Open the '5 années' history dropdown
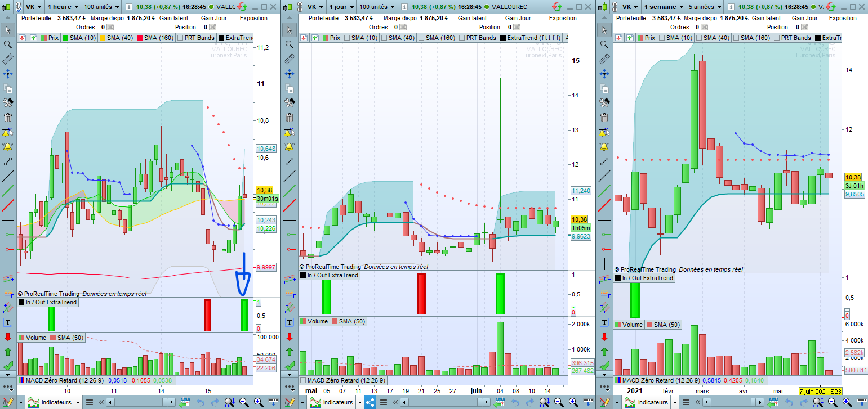This screenshot has height=409, width=868. tap(704, 7)
